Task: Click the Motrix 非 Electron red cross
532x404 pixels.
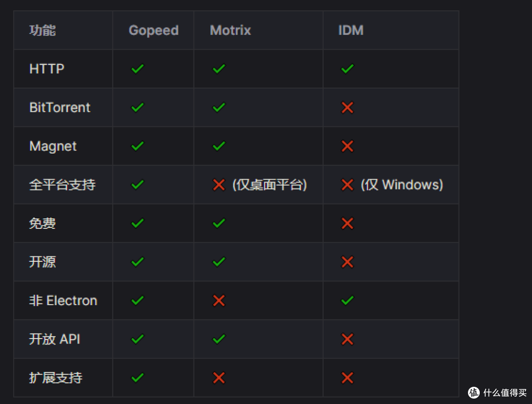Action: 219,300
